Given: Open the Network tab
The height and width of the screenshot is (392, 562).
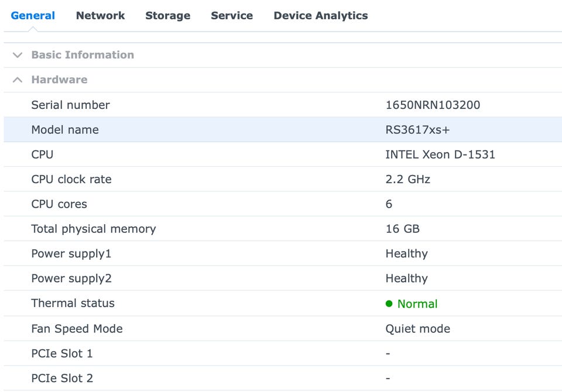Looking at the screenshot, I should tap(100, 16).
